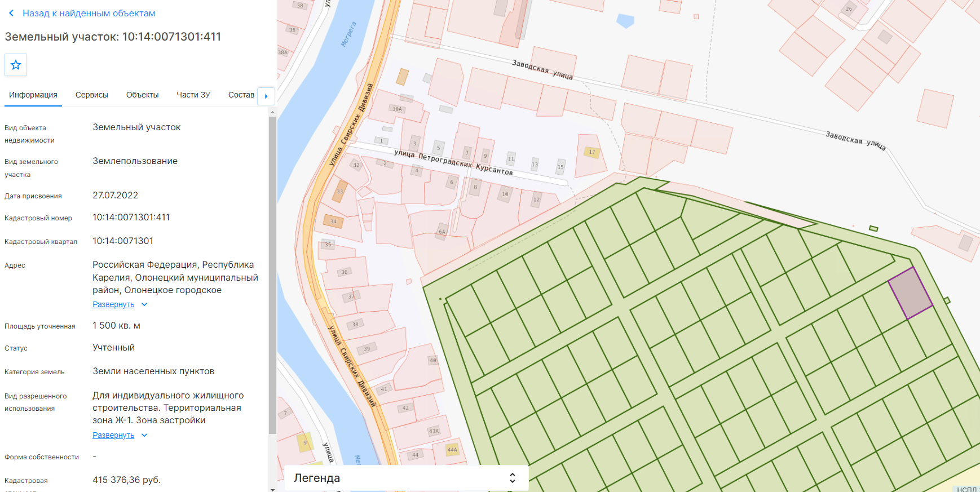Viewport: 980px width, 492px height.
Task: Click the small blue pond on the map
Action: [x=625, y=21]
